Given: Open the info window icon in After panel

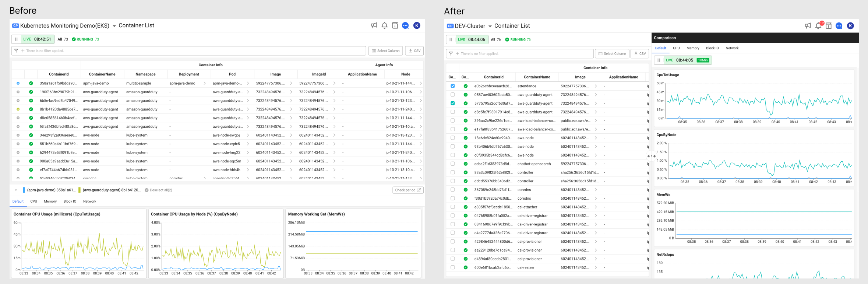Looking at the screenshot, I should 829,26.
